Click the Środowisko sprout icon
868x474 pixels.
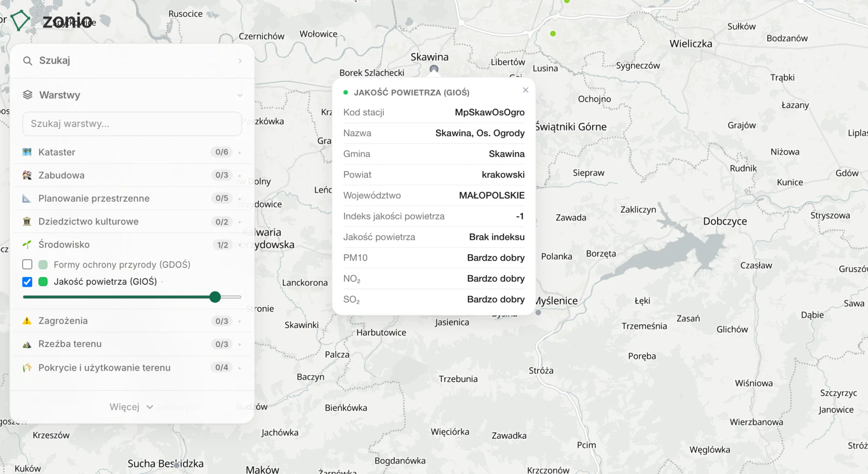pyautogui.click(x=27, y=245)
